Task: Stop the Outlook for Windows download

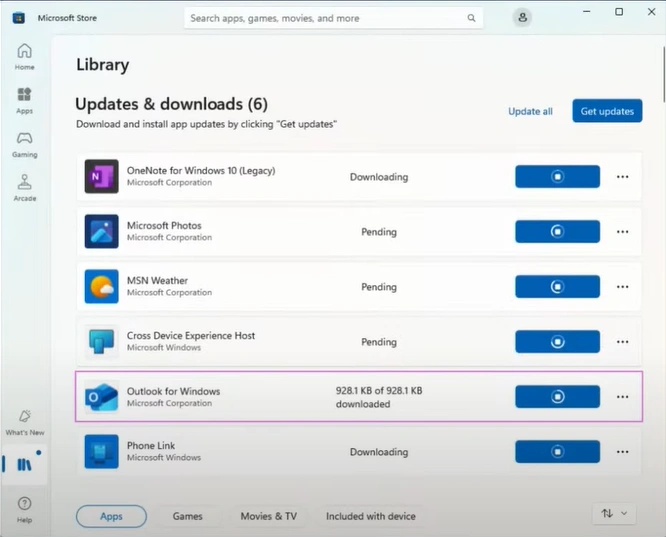Action: coord(557,396)
